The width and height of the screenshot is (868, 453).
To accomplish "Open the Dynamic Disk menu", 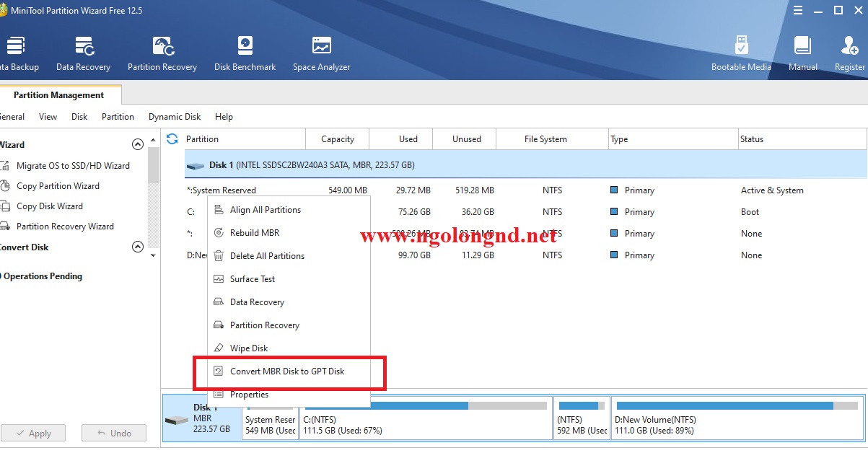I will (175, 117).
